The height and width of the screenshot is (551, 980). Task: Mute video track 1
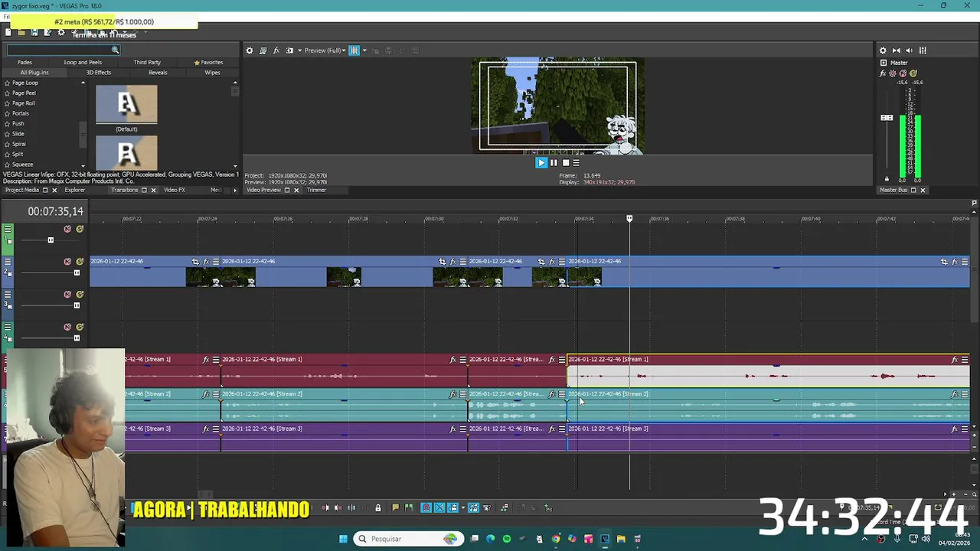pyautogui.click(x=67, y=229)
